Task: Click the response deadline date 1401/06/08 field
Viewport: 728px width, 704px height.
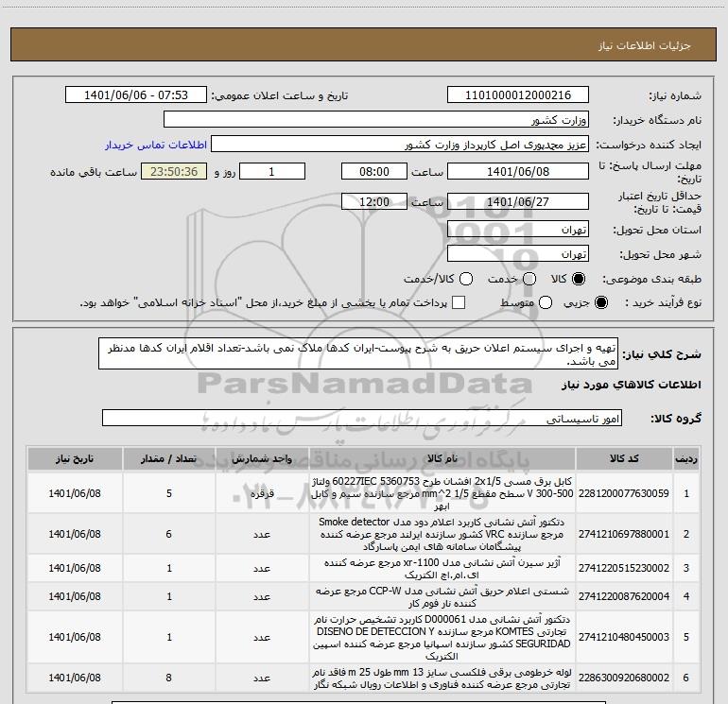Action: pyautogui.click(x=518, y=172)
